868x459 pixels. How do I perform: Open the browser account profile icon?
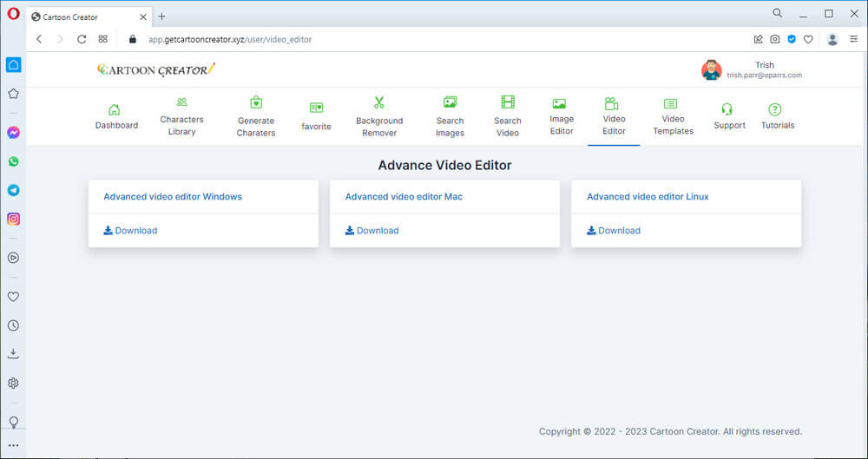coord(832,39)
